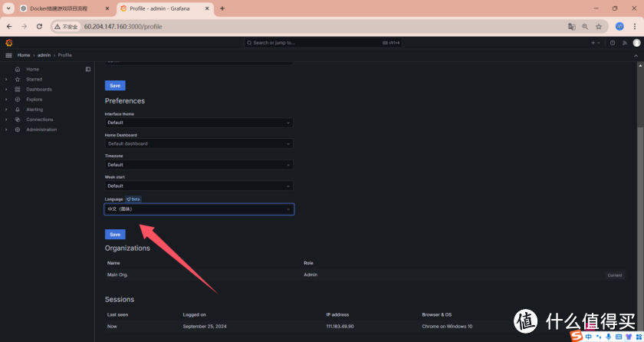This screenshot has width=644, height=342.
Task: Click the Home icon in sidebar
Action: pos(17,69)
